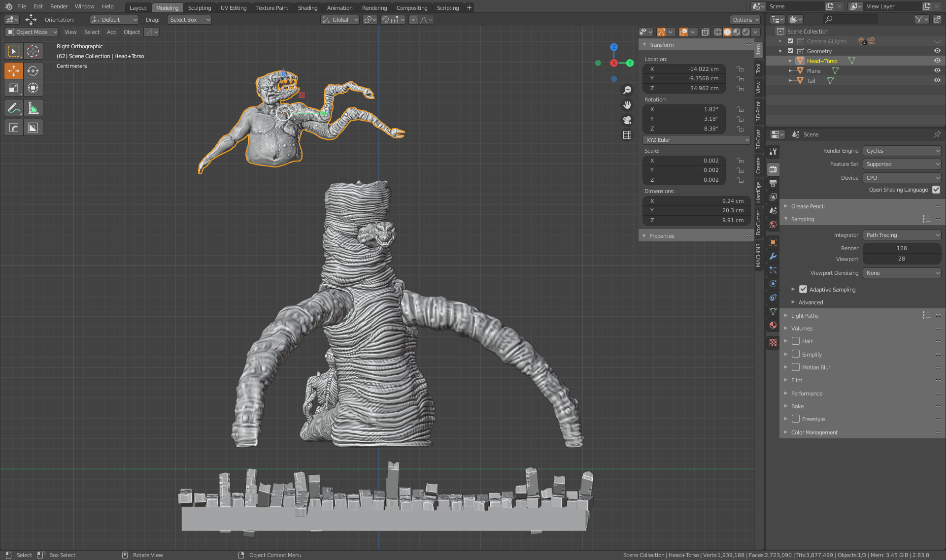Switch to the Sculpting workspace tab
This screenshot has height=560, width=946.
199,7
